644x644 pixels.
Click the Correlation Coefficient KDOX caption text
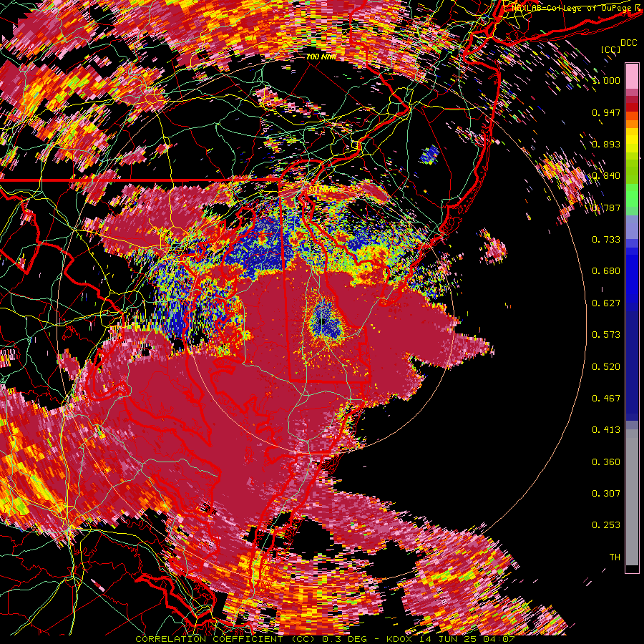pos(325,639)
